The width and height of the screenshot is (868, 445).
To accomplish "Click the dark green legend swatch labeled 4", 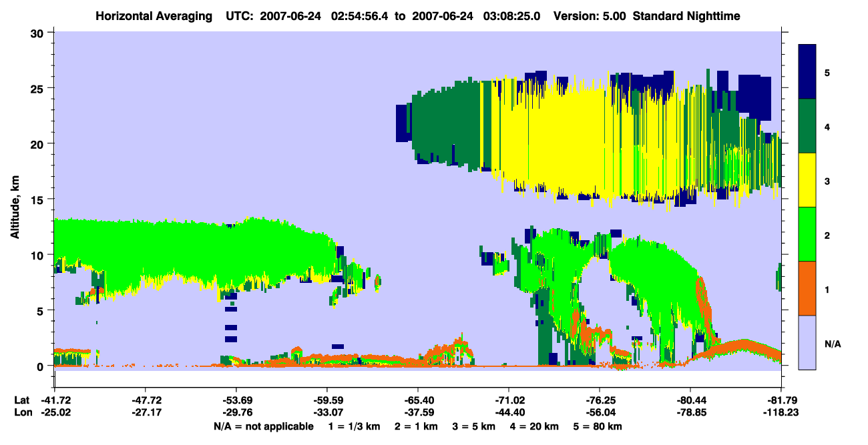I will [807, 125].
